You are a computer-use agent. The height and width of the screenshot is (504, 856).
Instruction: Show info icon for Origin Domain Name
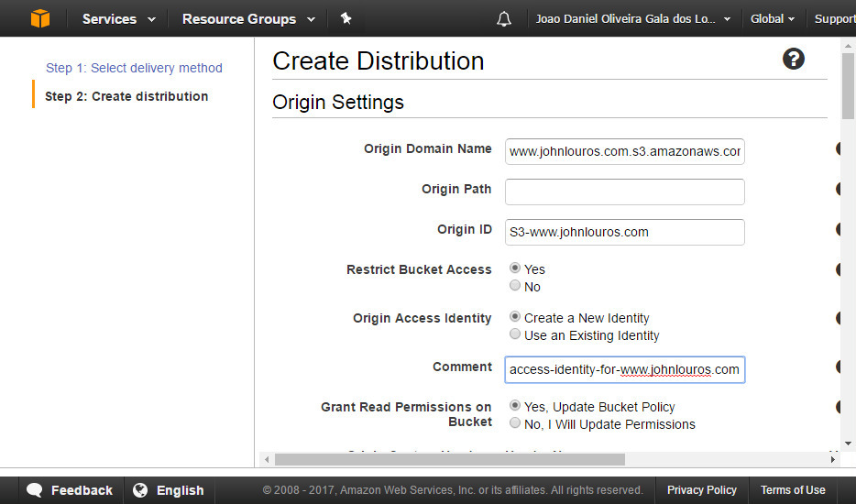tap(838, 148)
